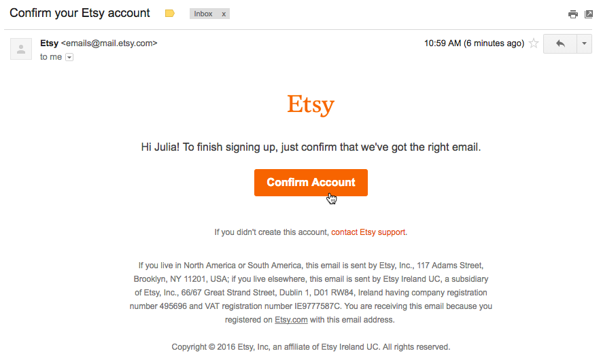Reply using the arrow button

pyautogui.click(x=560, y=43)
